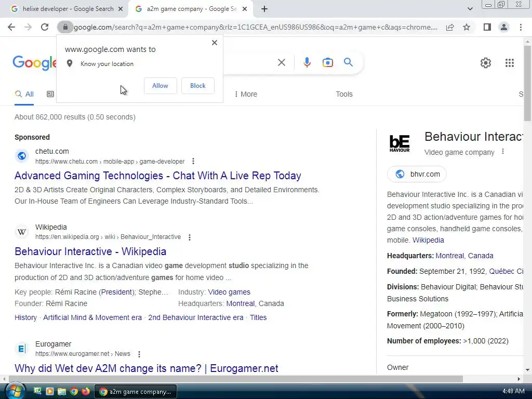Image resolution: width=532 pixels, height=399 pixels.
Task: Allow google.com to know location
Action: point(160,86)
